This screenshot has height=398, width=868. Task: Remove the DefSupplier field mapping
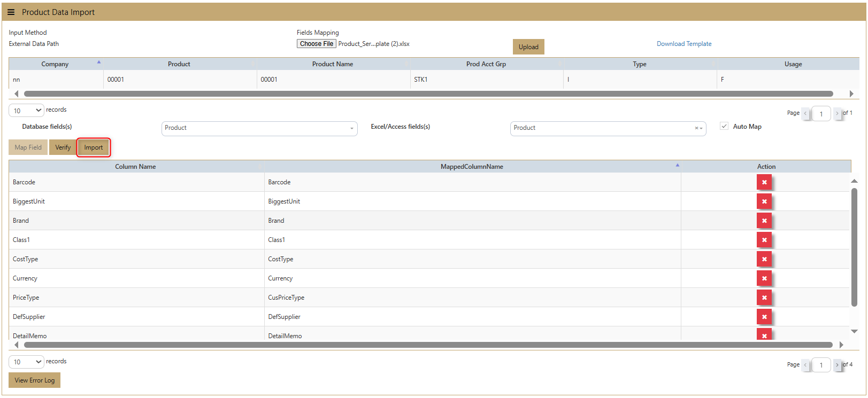coord(764,317)
